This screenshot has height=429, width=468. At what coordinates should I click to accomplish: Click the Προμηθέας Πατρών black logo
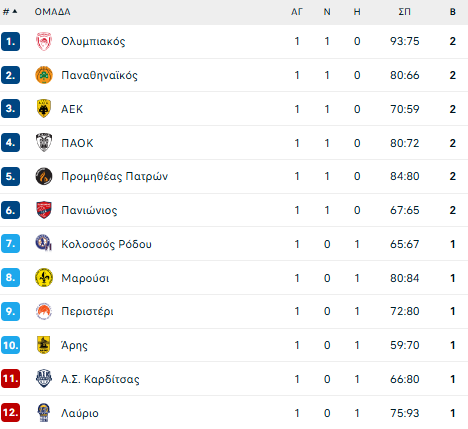click(44, 176)
